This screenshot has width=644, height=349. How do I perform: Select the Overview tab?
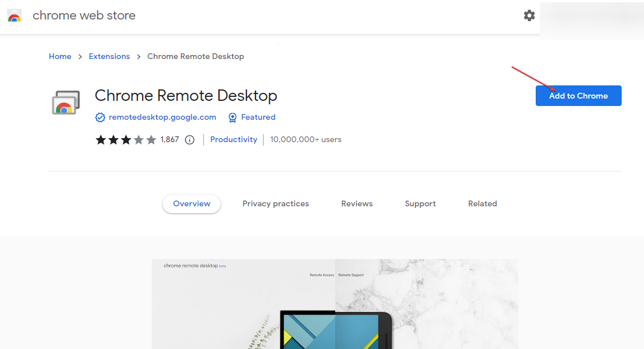click(x=191, y=203)
